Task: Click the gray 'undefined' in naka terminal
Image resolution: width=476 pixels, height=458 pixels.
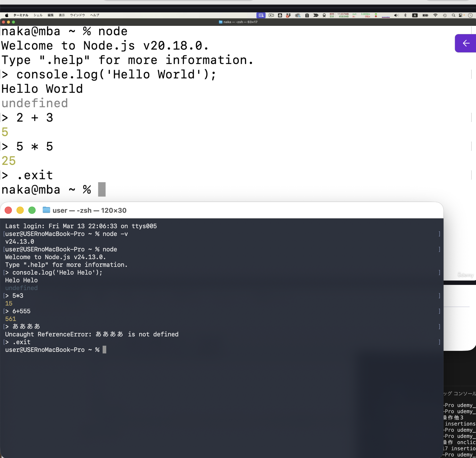Action: pyautogui.click(x=35, y=103)
